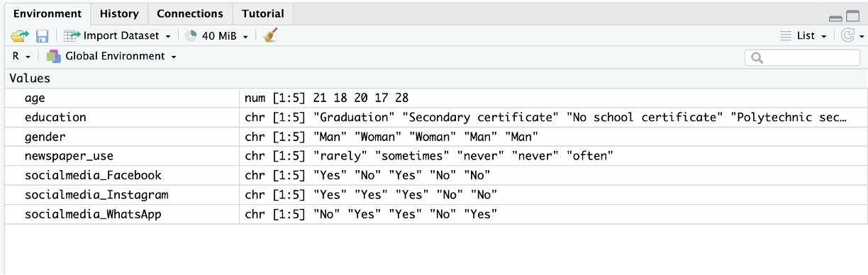Open the Import Dataset dropdown
Viewport: 868px width, 275px height.
[117, 35]
